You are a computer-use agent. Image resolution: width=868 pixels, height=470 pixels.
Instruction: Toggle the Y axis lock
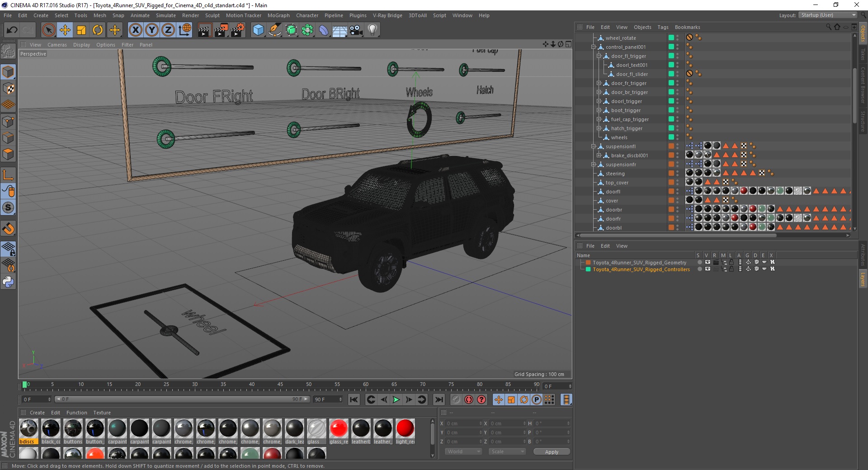pyautogui.click(x=152, y=30)
